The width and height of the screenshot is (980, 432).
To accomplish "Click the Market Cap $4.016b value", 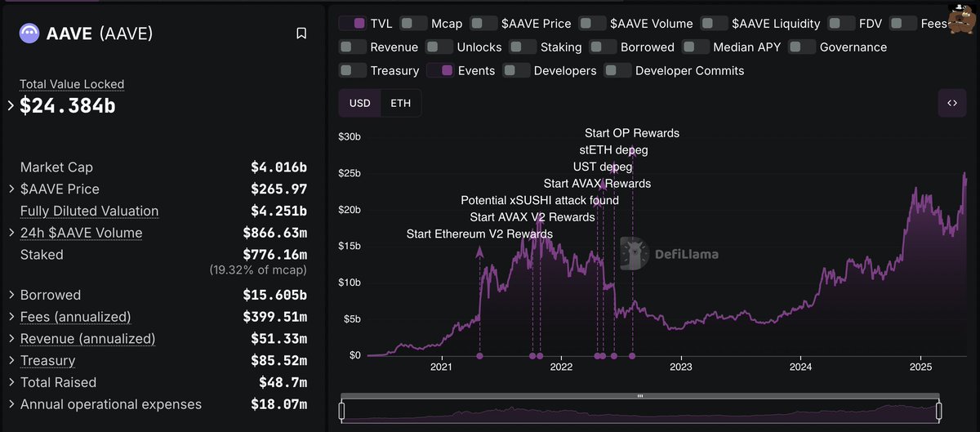I will click(278, 167).
